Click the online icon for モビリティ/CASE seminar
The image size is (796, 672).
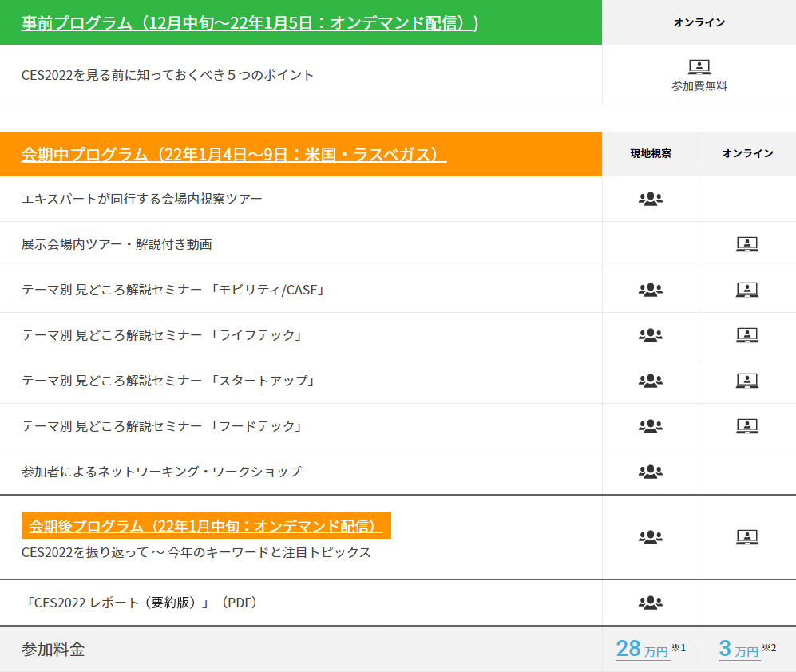(746, 290)
